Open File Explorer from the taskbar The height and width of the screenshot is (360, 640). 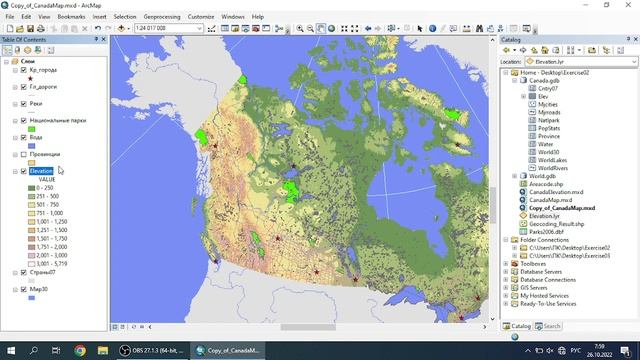point(102,350)
